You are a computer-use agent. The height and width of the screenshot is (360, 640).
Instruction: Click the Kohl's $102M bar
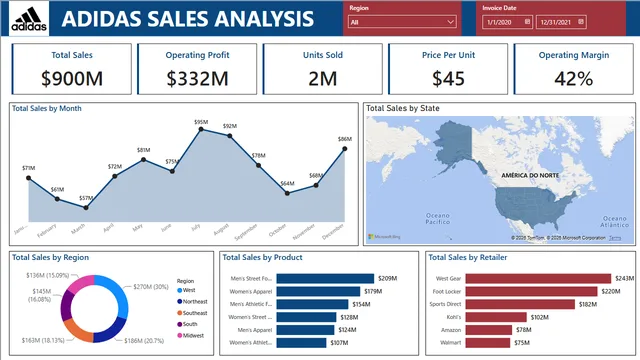coord(496,317)
